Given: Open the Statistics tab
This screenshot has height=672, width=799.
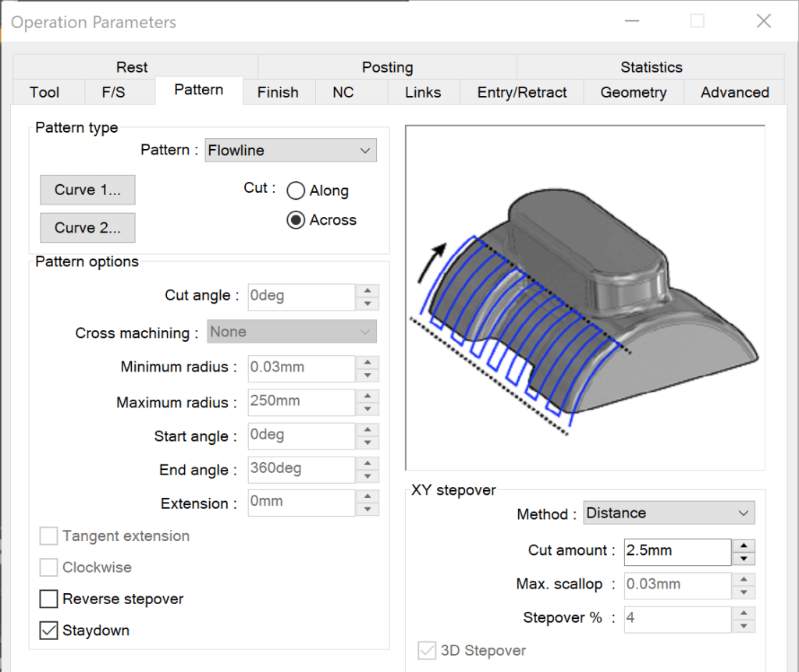Looking at the screenshot, I should 651,67.
